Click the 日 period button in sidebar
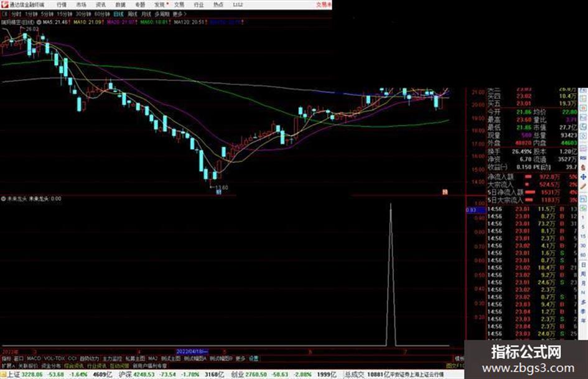This screenshot has height=379, width=588. (583, 265)
